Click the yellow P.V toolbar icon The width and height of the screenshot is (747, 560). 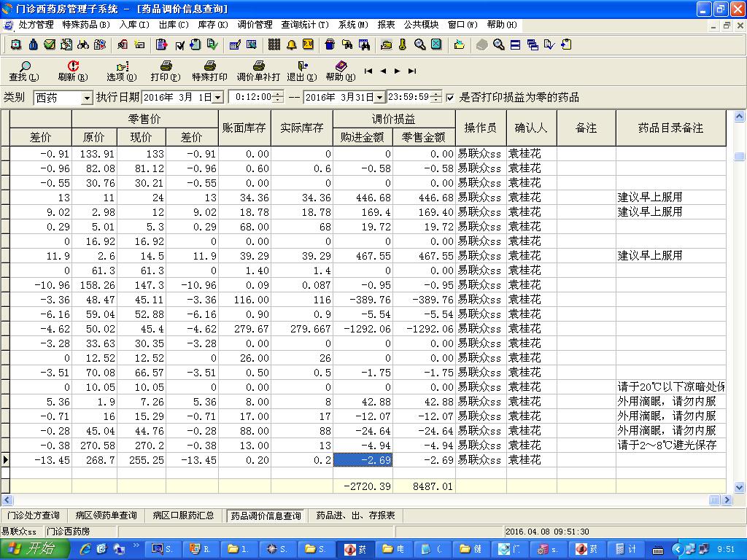[x=309, y=44]
